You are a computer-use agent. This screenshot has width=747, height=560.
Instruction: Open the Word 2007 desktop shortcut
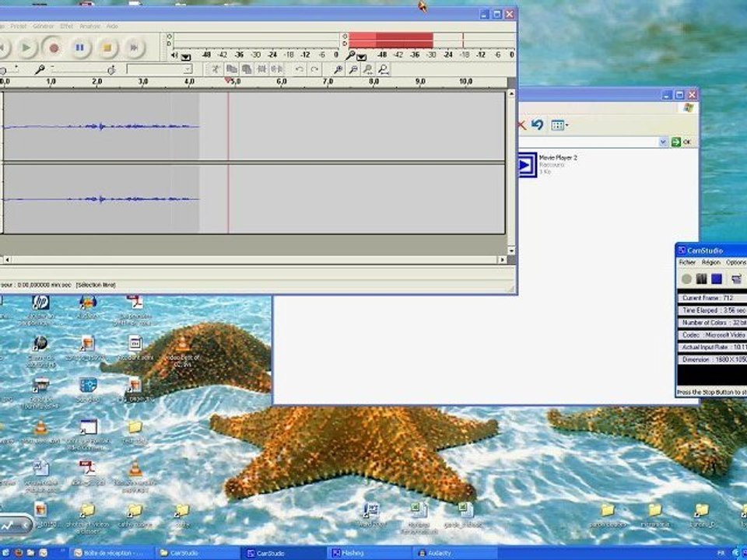tap(372, 515)
